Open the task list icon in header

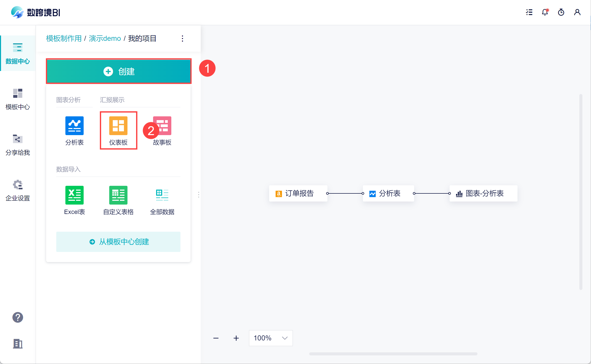529,12
